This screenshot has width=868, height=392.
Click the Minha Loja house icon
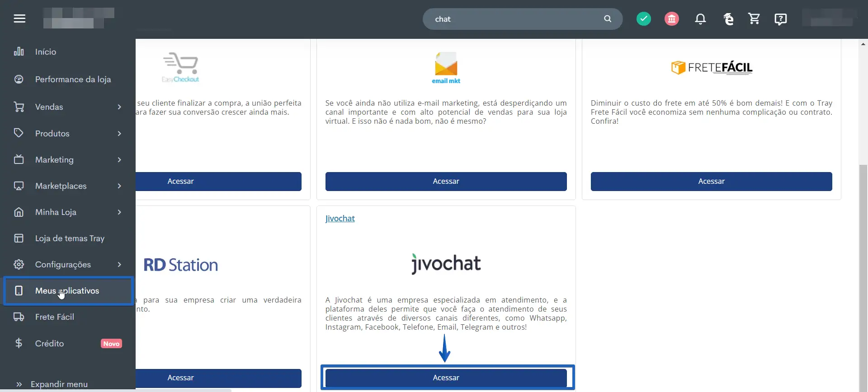(19, 212)
